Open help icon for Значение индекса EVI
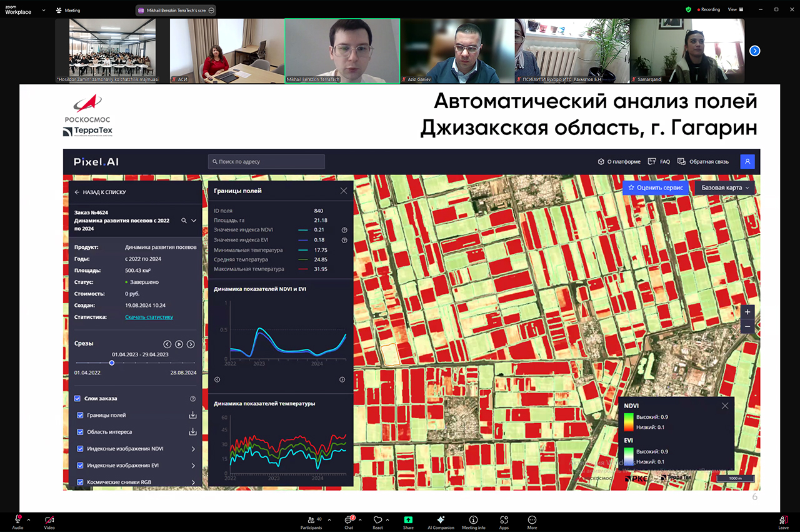The width and height of the screenshot is (800, 532). (344, 240)
